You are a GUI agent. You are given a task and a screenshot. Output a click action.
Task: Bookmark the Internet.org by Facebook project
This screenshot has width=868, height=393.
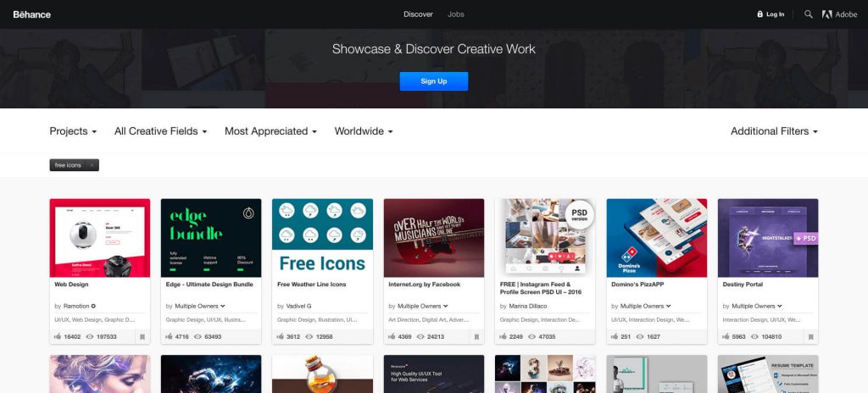click(476, 336)
